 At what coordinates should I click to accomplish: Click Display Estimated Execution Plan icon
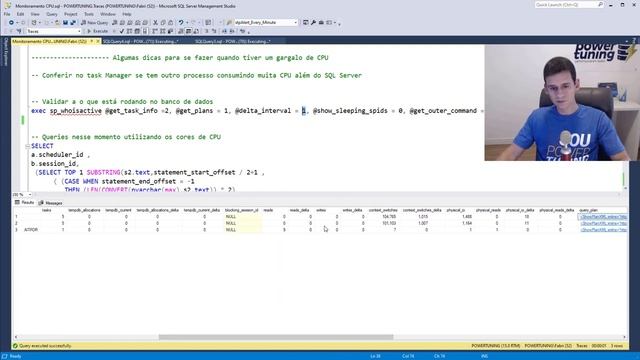click(129, 31)
